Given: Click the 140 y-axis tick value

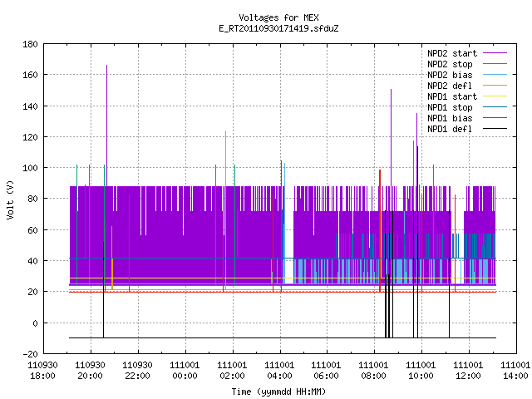Looking at the screenshot, I should tap(30, 106).
